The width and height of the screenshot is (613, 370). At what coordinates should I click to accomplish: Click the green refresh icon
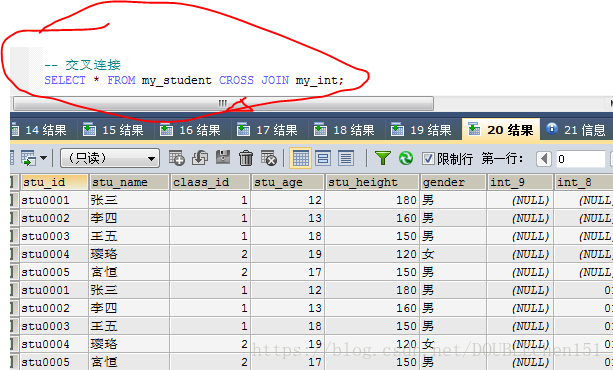pyautogui.click(x=406, y=158)
